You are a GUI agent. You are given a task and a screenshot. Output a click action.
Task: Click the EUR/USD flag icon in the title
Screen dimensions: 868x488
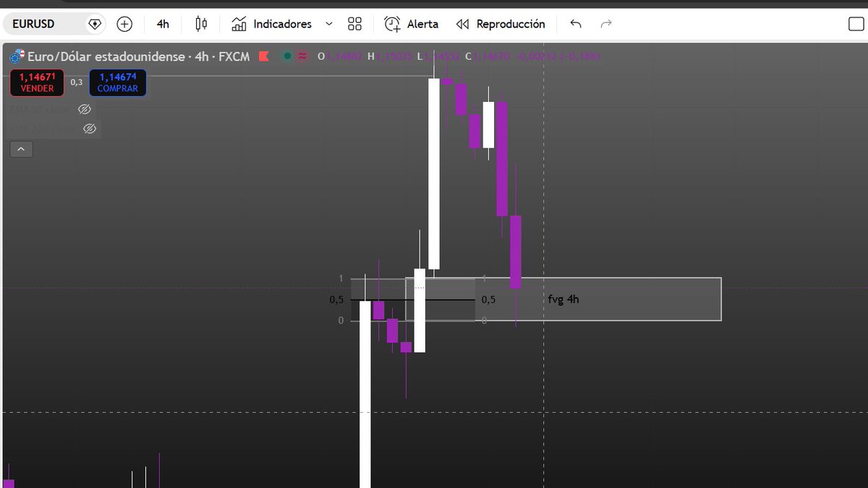click(x=16, y=56)
